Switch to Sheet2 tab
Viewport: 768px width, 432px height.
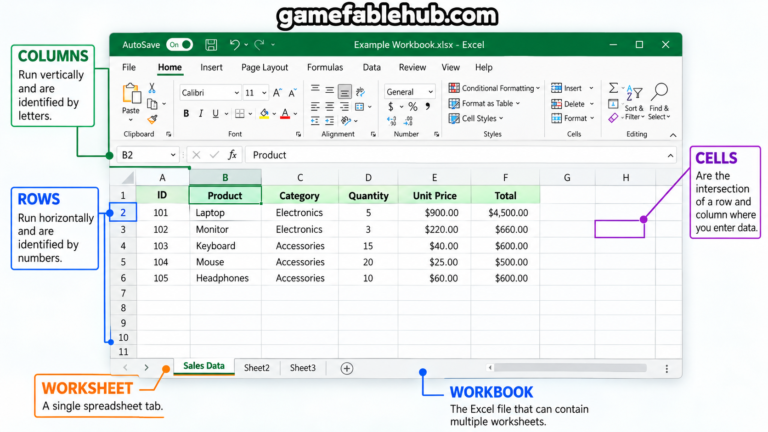[x=257, y=368]
